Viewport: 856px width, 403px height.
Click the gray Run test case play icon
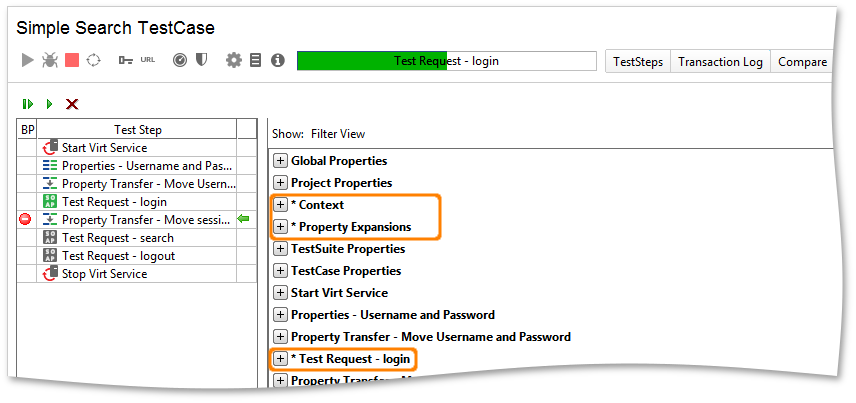coord(27,60)
